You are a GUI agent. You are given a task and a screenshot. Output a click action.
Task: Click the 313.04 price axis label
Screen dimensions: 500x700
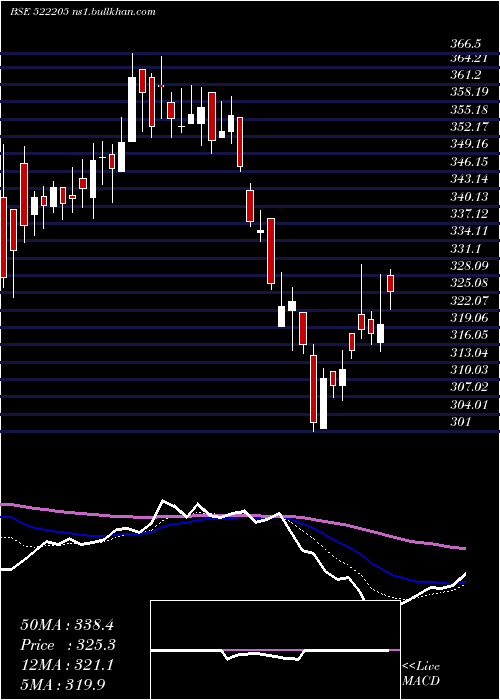coord(469,353)
